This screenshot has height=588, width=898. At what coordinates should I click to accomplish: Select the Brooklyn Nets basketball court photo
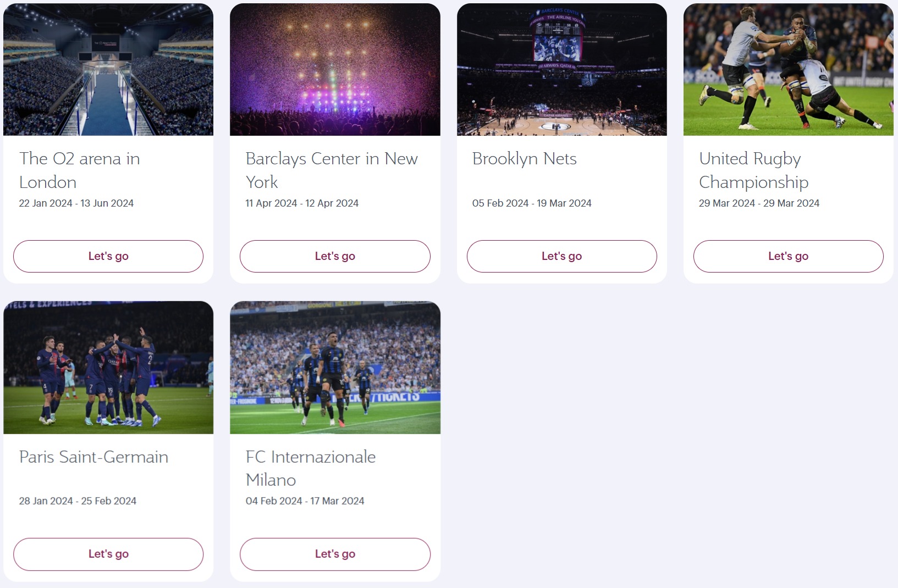pyautogui.click(x=561, y=70)
